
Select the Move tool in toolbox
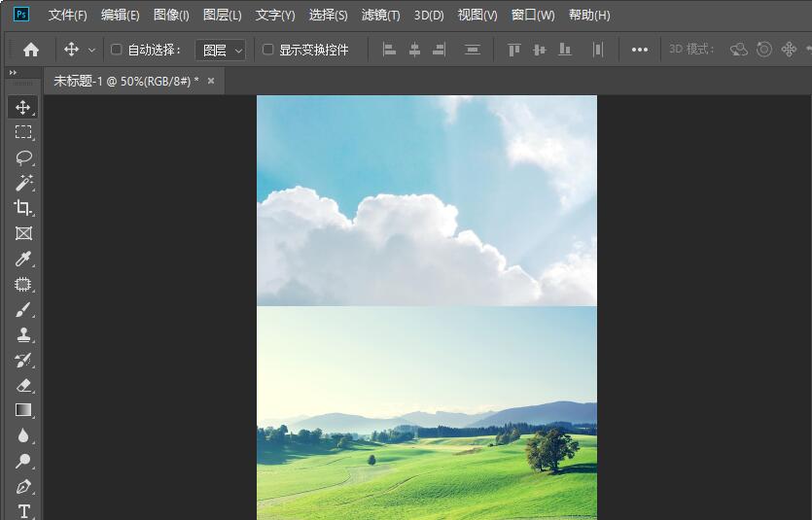click(x=22, y=107)
